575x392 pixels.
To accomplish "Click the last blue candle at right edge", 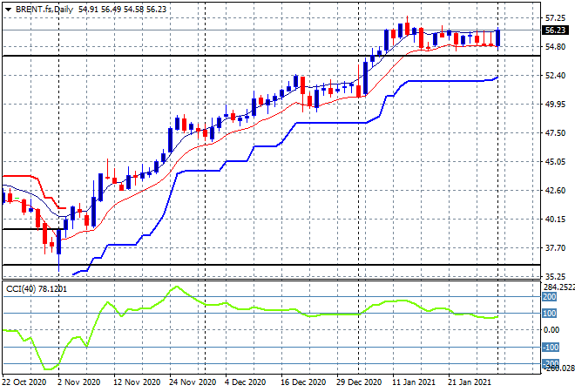I will click(x=497, y=38).
